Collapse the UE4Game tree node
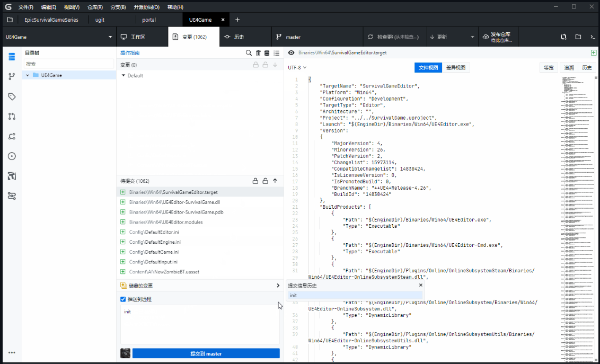 click(28, 75)
